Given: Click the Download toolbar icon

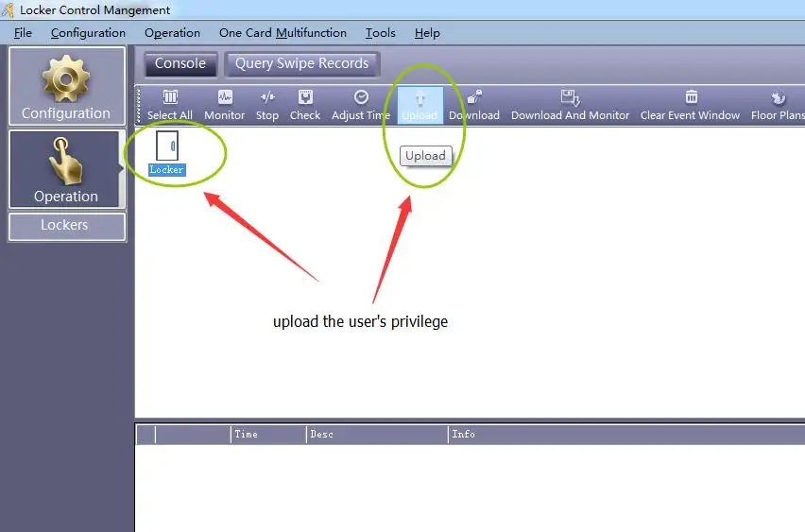Looking at the screenshot, I should (474, 105).
